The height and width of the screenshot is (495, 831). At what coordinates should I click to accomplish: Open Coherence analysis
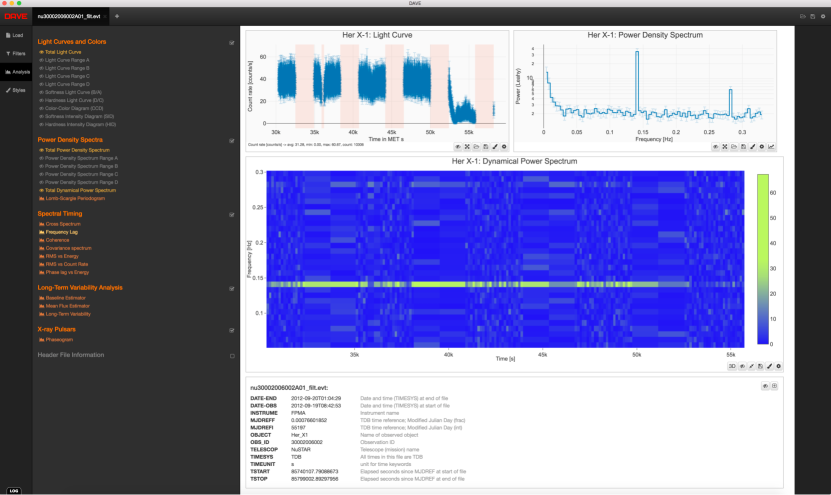[54, 240]
